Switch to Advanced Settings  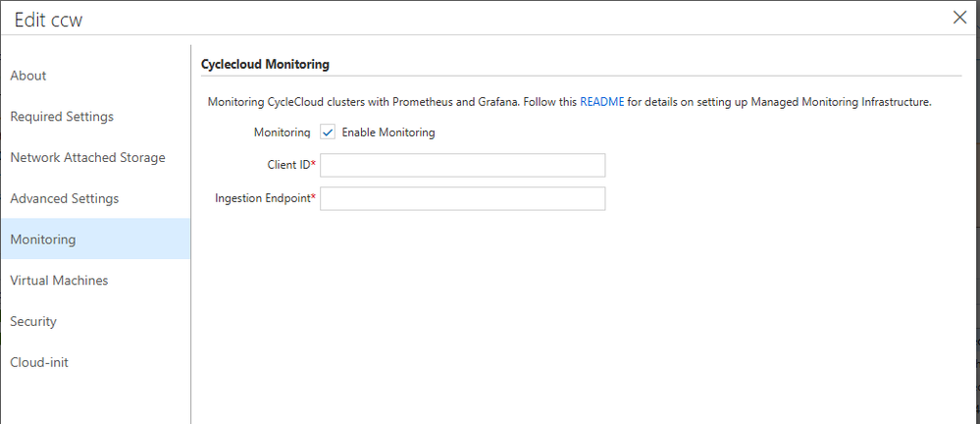pos(65,198)
